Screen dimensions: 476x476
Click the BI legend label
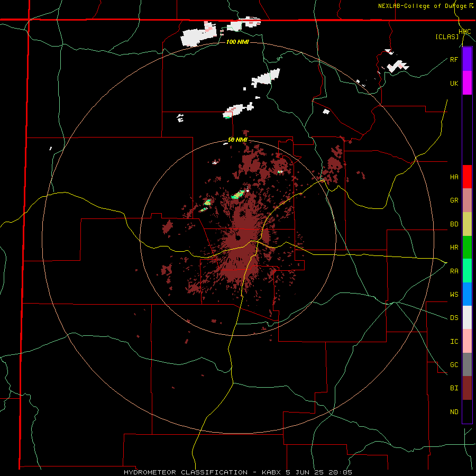coord(454,388)
